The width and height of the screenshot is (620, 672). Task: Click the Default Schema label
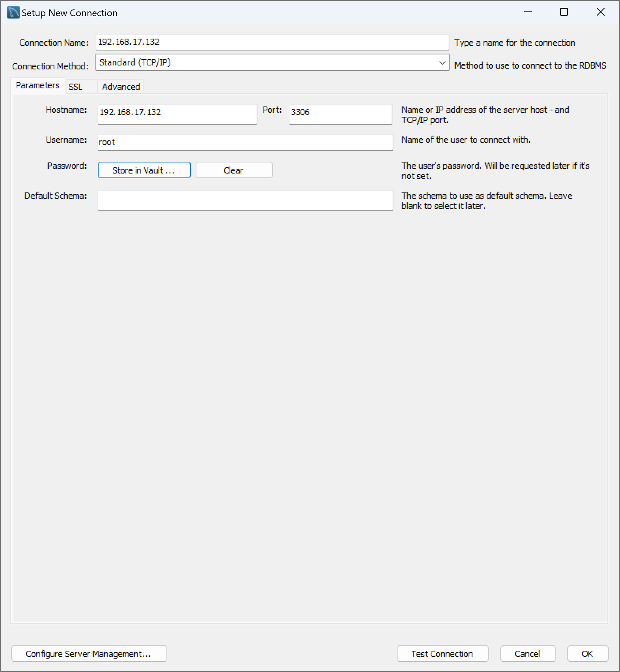(x=56, y=196)
